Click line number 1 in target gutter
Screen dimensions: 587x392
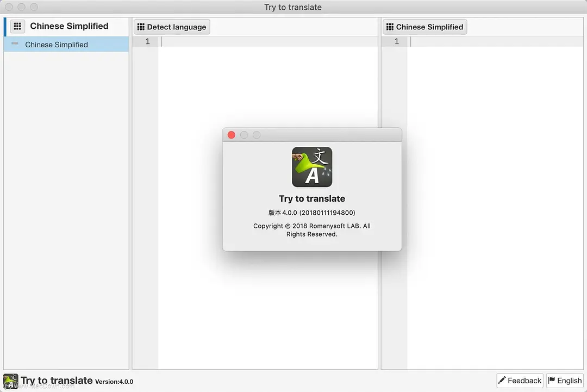click(x=396, y=41)
